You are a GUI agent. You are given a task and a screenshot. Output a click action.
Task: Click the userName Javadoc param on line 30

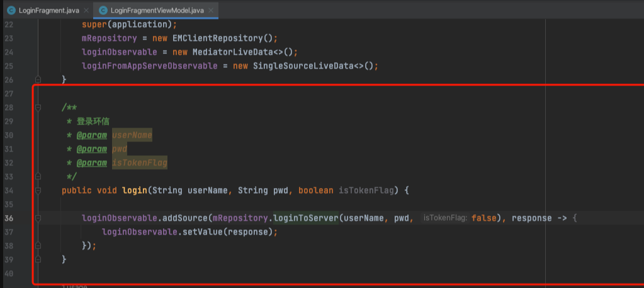(x=132, y=135)
